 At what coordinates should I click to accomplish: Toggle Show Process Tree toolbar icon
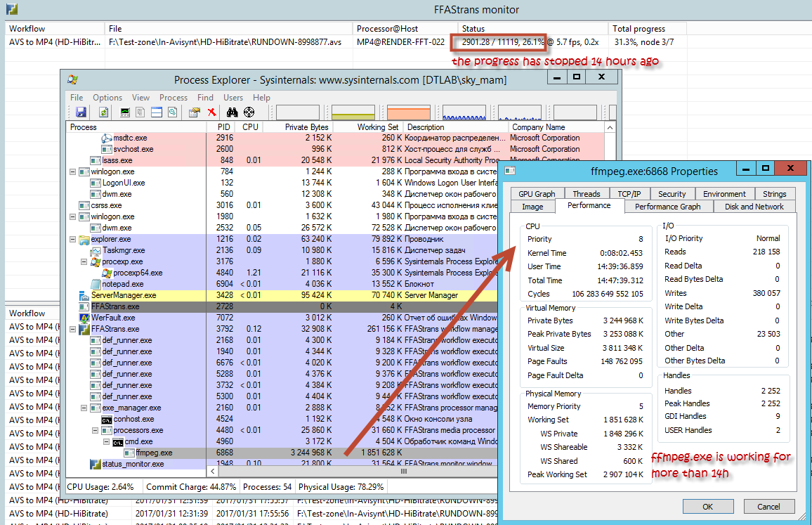140,112
